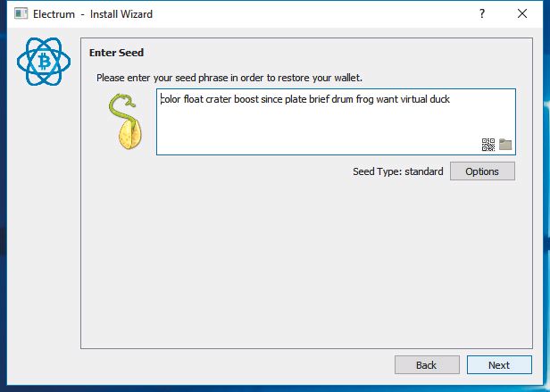Place cursor on the word "color"
This screenshot has width=550, height=392.
tap(171, 99)
